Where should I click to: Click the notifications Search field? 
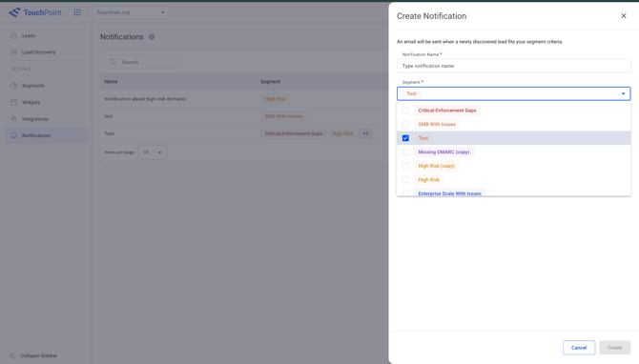[x=140, y=62]
